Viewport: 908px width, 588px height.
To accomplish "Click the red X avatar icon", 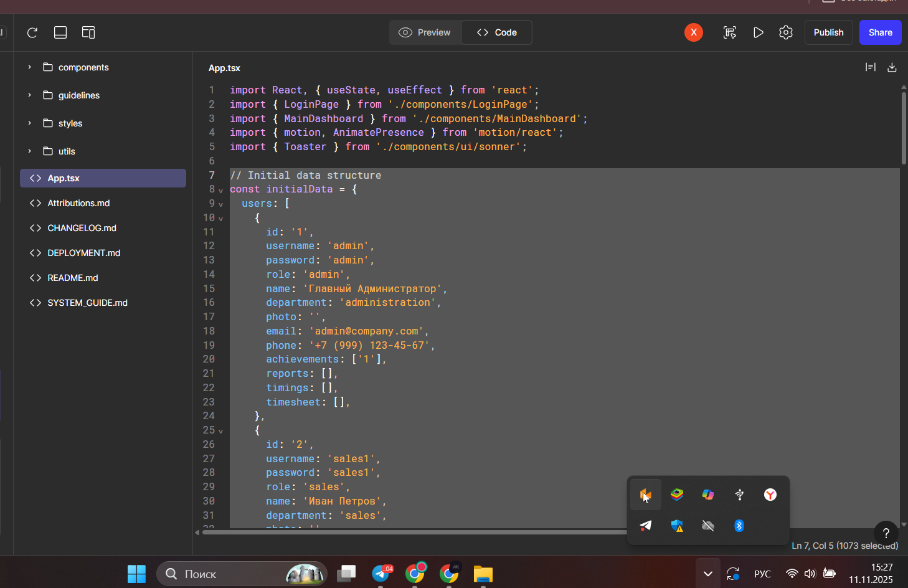I will [x=694, y=32].
